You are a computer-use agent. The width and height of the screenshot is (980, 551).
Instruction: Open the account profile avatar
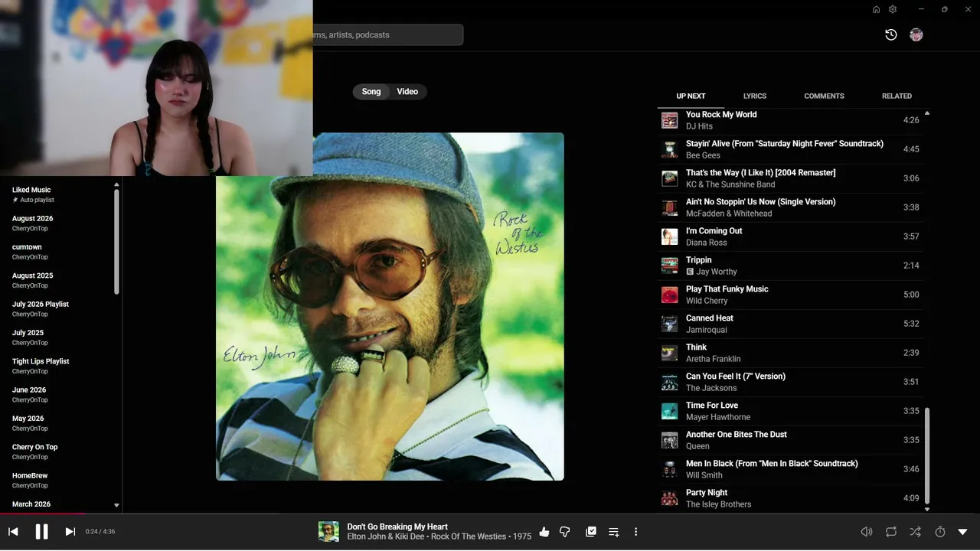click(x=916, y=34)
